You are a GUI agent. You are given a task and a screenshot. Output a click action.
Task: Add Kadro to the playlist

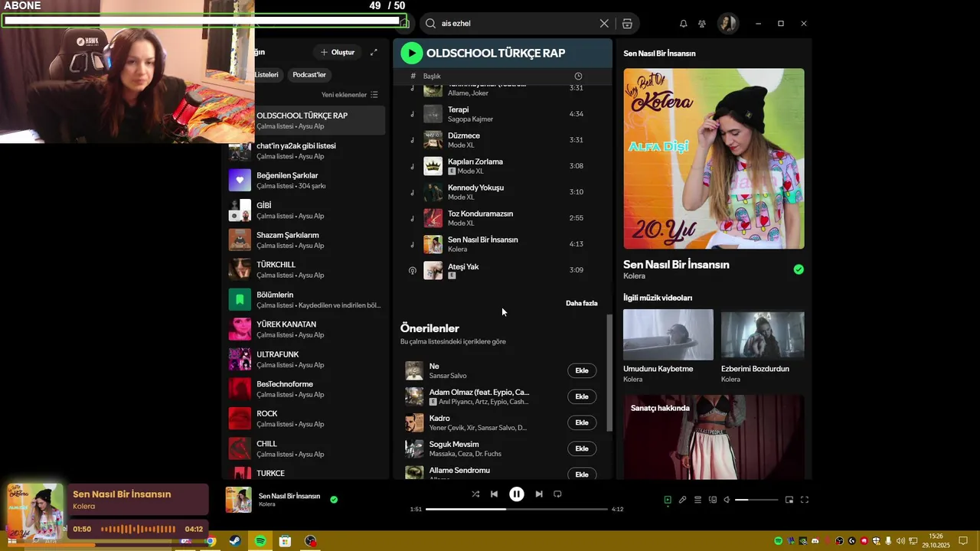(x=582, y=422)
